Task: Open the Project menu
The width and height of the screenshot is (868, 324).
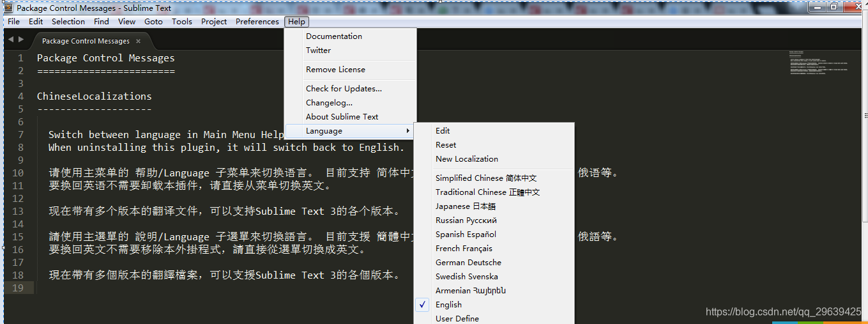Action: tap(214, 22)
